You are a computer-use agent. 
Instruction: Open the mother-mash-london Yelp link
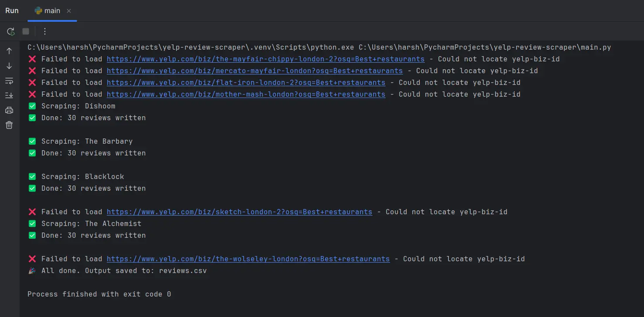(x=246, y=94)
